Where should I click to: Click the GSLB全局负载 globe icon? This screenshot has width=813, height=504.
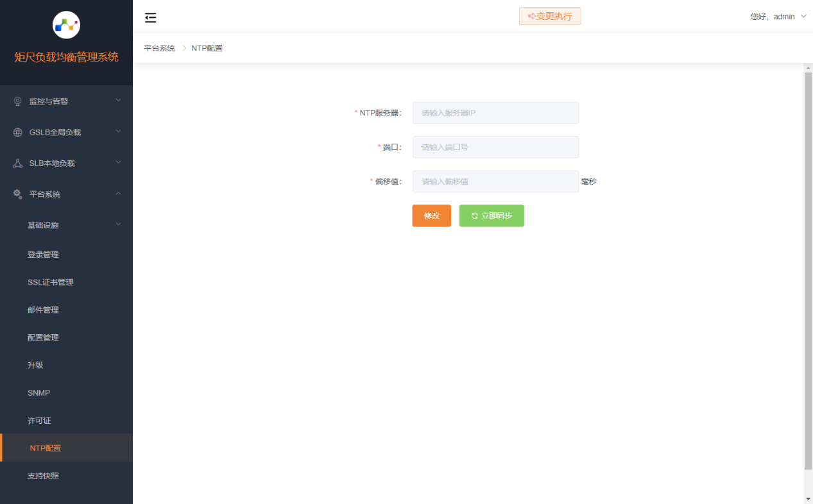pos(18,132)
